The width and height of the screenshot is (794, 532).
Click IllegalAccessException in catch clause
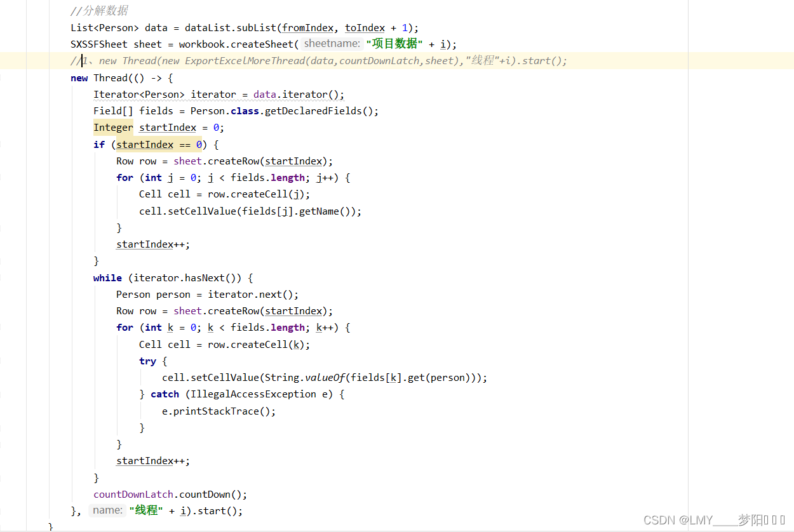point(253,394)
